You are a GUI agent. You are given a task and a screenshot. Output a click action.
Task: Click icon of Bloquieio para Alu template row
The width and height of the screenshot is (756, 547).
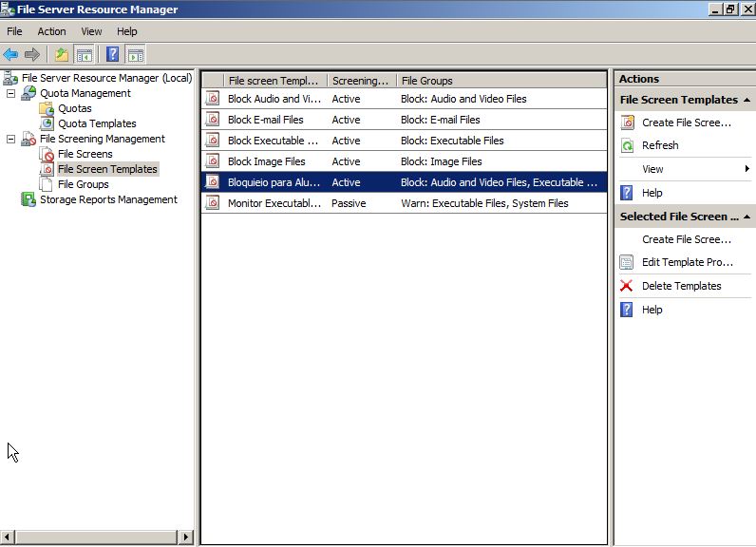[213, 182]
